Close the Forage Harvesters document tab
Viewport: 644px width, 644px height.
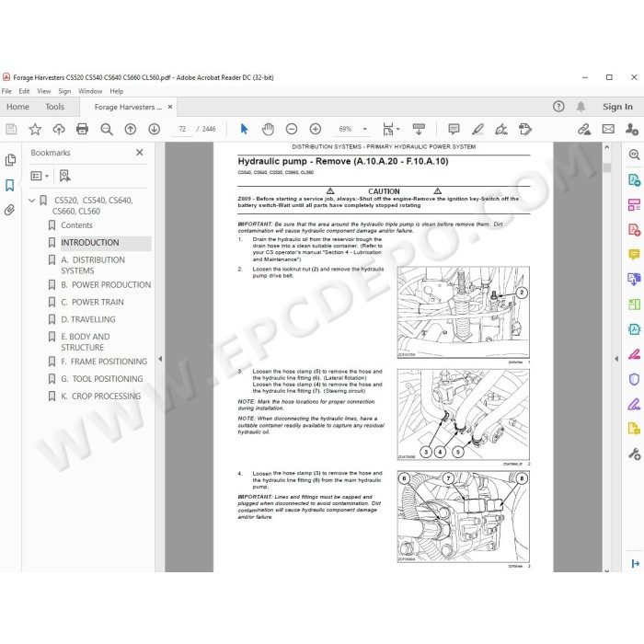[x=170, y=107]
